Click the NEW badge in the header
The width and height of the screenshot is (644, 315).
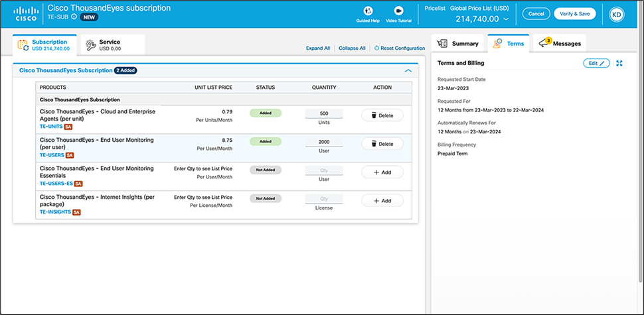click(89, 17)
